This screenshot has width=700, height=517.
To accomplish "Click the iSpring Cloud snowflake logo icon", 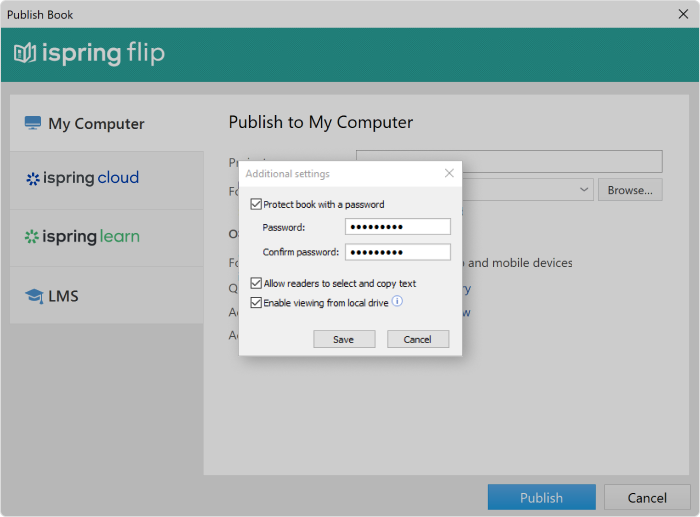I will 33,179.
